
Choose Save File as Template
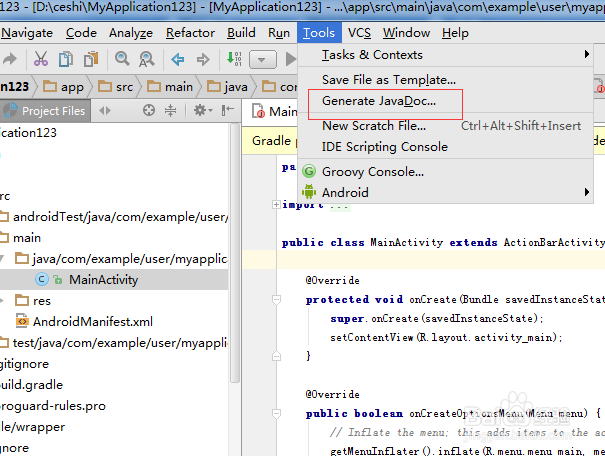pyautogui.click(x=445, y=79)
